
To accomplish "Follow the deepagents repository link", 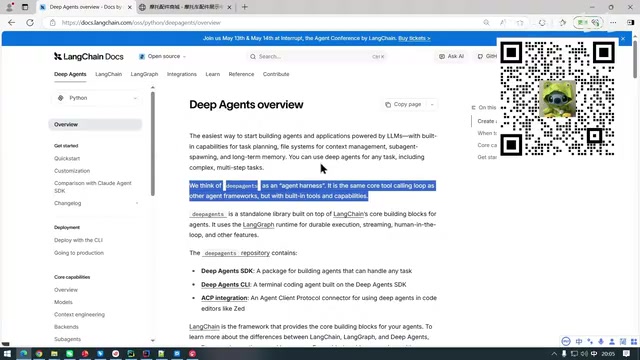I will pyautogui.click(x=237, y=253).
